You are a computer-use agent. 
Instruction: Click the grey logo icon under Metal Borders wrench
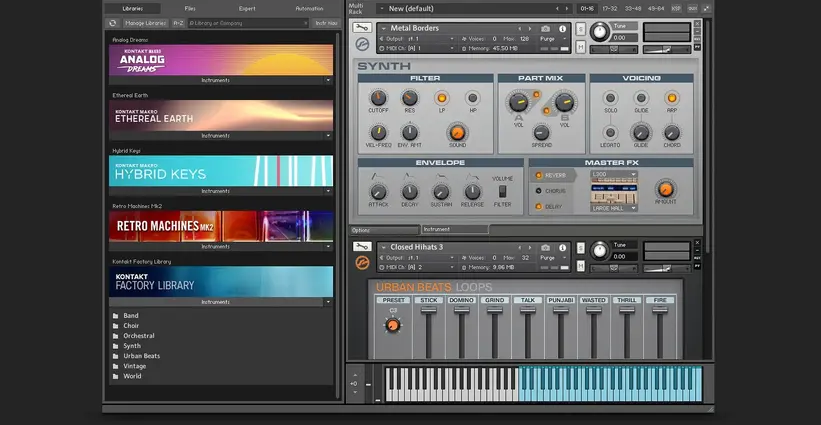point(362,44)
